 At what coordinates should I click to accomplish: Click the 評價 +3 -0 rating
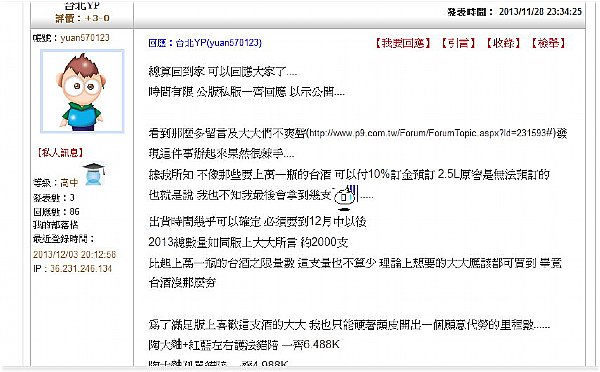(x=82, y=18)
